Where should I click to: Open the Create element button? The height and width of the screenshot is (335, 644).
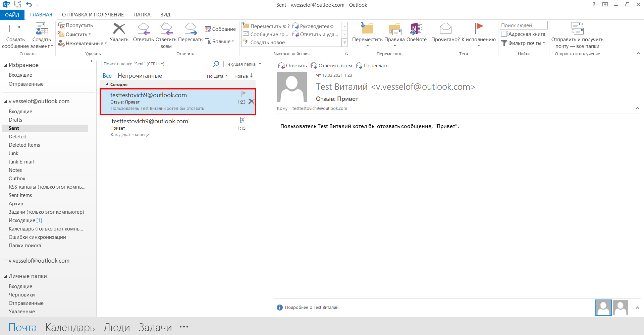42,35
